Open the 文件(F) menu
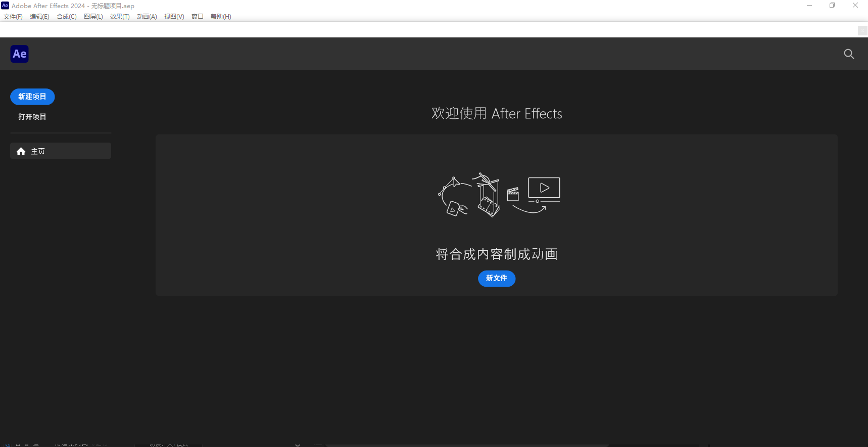Viewport: 868px width, 447px height. pos(13,17)
